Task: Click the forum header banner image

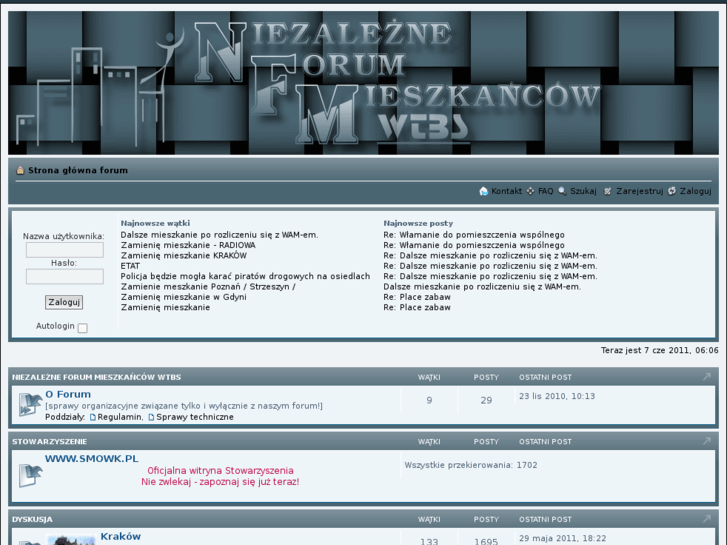Action: point(364,83)
